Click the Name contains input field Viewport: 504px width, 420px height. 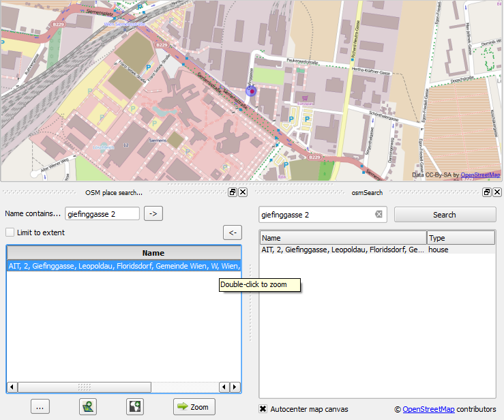(x=102, y=214)
